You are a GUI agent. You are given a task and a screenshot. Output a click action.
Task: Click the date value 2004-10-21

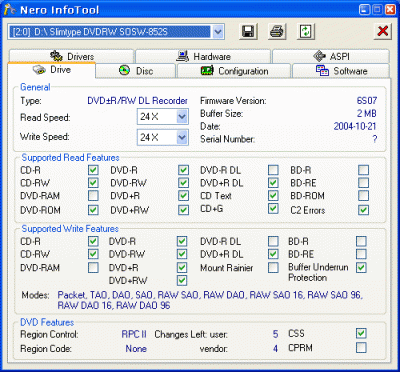(x=355, y=126)
